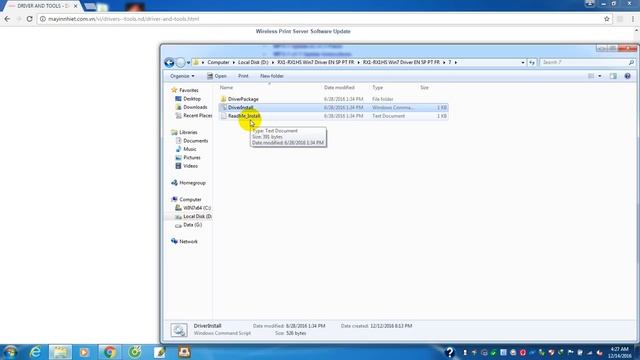Click New folder in the toolbar
This screenshot has height=360, width=640.
click(x=272, y=76)
